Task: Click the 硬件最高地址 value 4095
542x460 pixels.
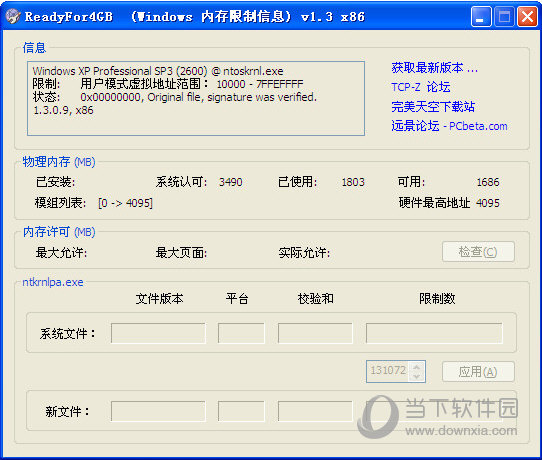Action: (488, 203)
